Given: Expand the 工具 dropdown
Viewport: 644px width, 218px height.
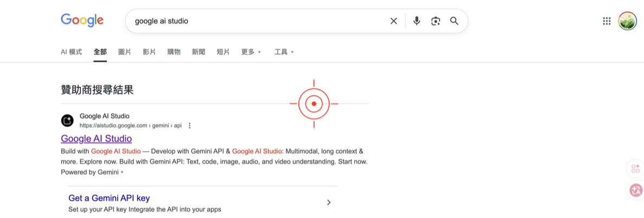Looking at the screenshot, I should (x=284, y=52).
